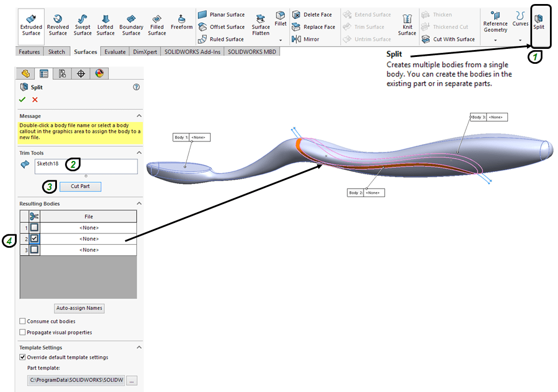Viewport: 558px width, 392px height.
Task: Open the Reference Geometry dropdown
Action: (495, 40)
